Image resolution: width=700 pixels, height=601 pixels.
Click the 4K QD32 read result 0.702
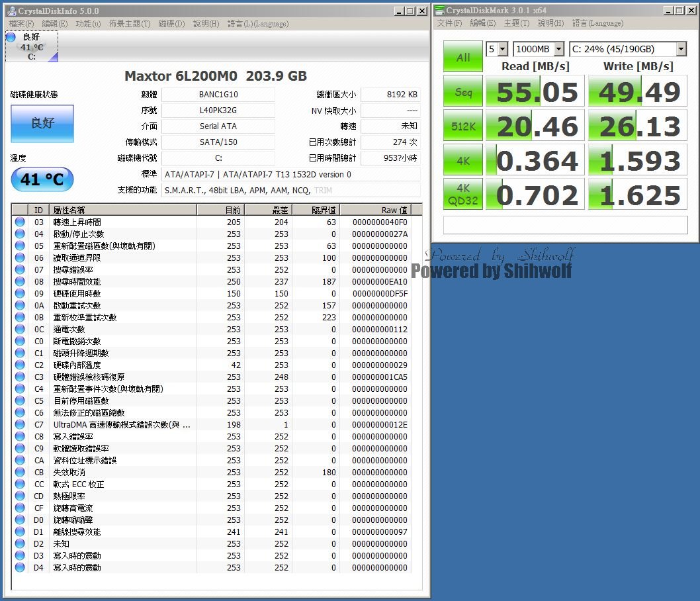[x=535, y=194]
